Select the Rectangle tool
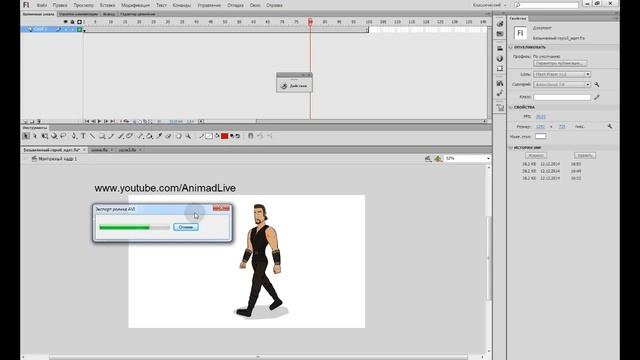This screenshot has width=640, height=360. coord(102,136)
